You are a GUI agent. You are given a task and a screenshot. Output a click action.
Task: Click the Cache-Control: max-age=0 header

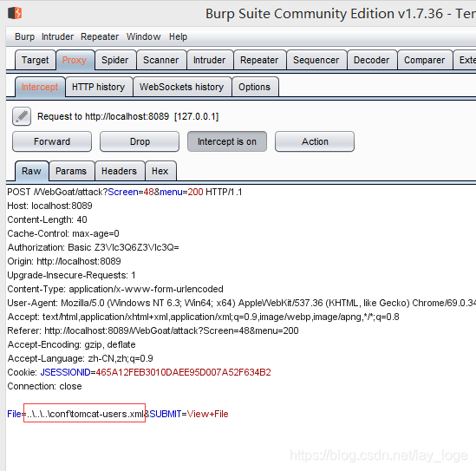[x=63, y=233]
